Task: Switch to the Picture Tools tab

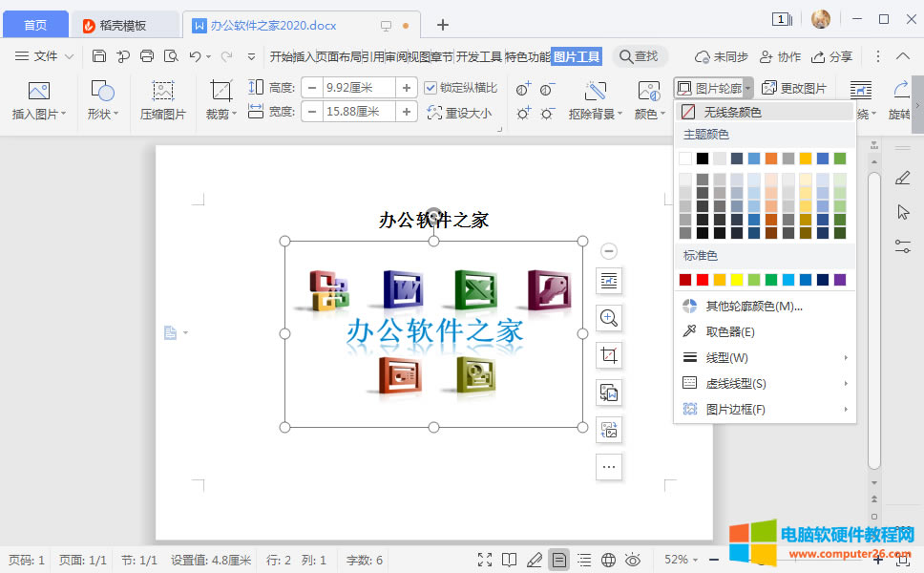Action: click(x=577, y=56)
